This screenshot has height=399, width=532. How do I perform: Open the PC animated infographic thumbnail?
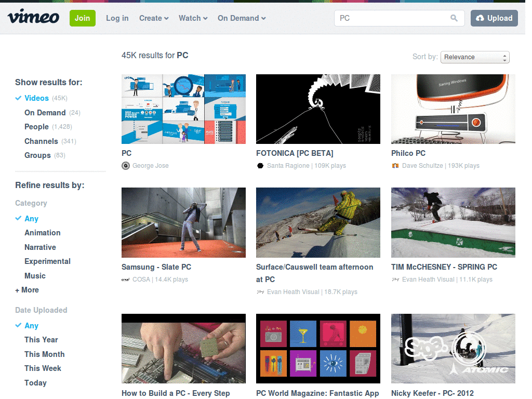click(x=183, y=109)
